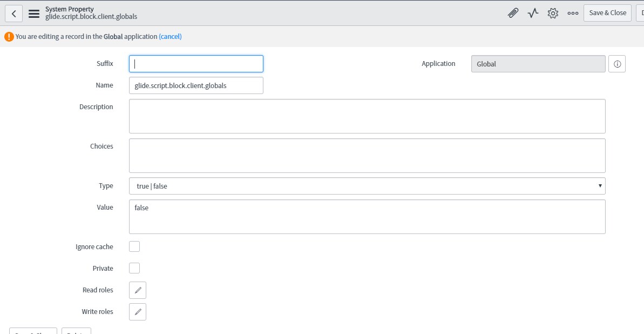This screenshot has height=334, width=644.
Task: Click into the Description text area
Action: 367,116
